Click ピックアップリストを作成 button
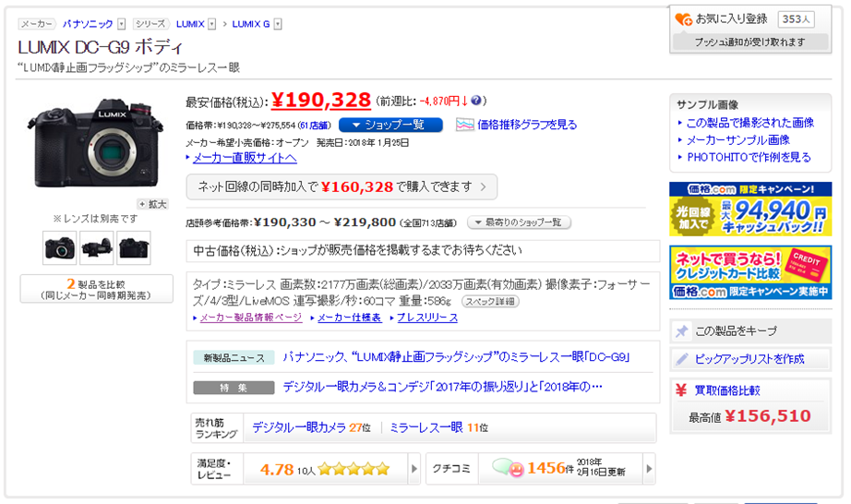Image resolution: width=851 pixels, height=504 pixels. 750,358
